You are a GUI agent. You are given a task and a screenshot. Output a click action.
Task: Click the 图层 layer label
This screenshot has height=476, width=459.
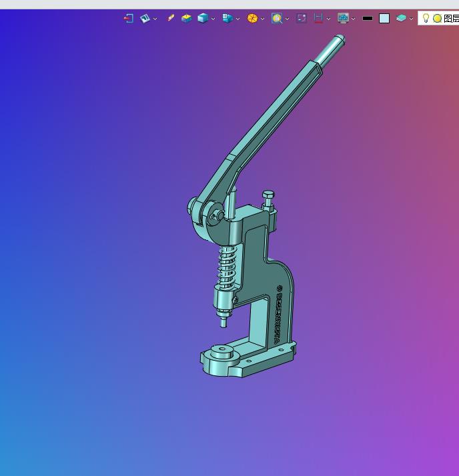pos(451,19)
